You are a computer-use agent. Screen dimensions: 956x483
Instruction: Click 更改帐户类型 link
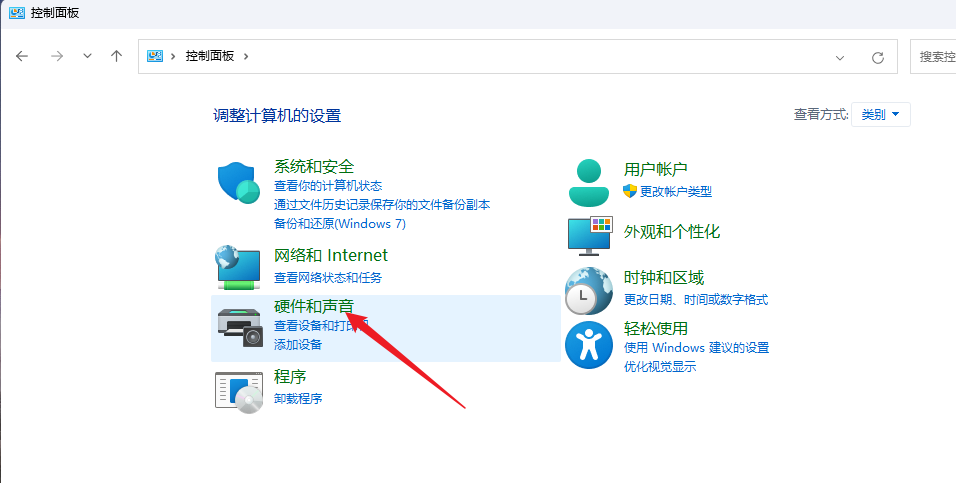coord(676,191)
